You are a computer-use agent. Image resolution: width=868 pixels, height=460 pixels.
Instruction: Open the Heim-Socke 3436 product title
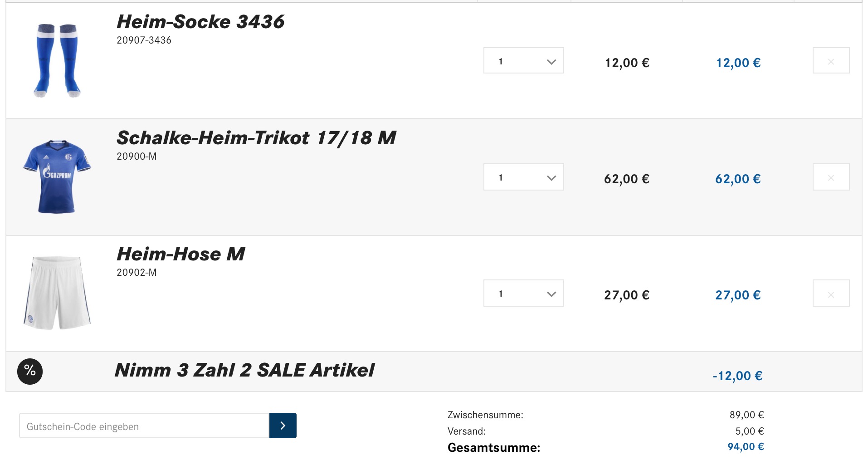(200, 22)
